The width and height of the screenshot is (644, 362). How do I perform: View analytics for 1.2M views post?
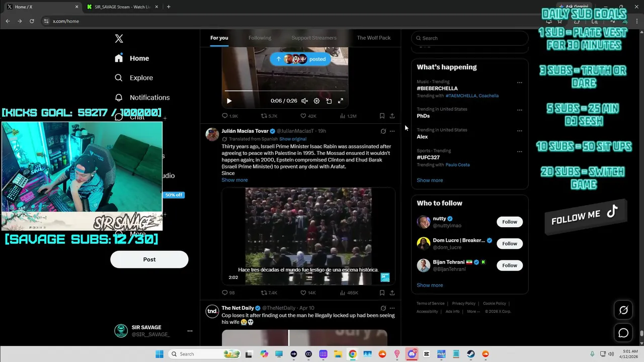[348, 116]
